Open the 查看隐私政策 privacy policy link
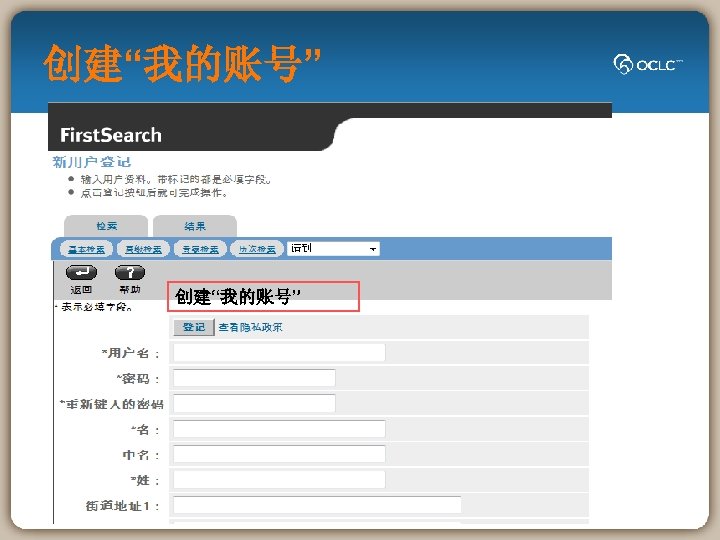The image size is (720, 540). [250, 327]
